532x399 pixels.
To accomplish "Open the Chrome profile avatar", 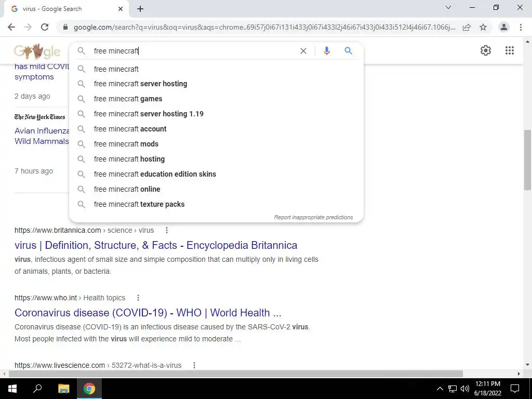I will pyautogui.click(x=504, y=27).
